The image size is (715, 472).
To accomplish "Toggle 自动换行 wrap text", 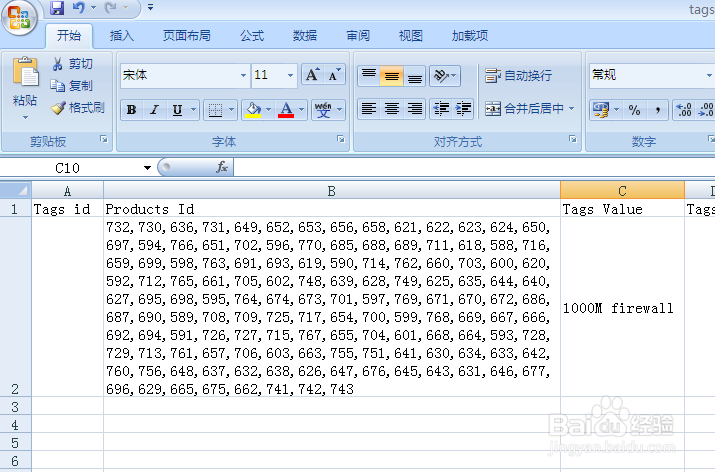I will pos(518,75).
